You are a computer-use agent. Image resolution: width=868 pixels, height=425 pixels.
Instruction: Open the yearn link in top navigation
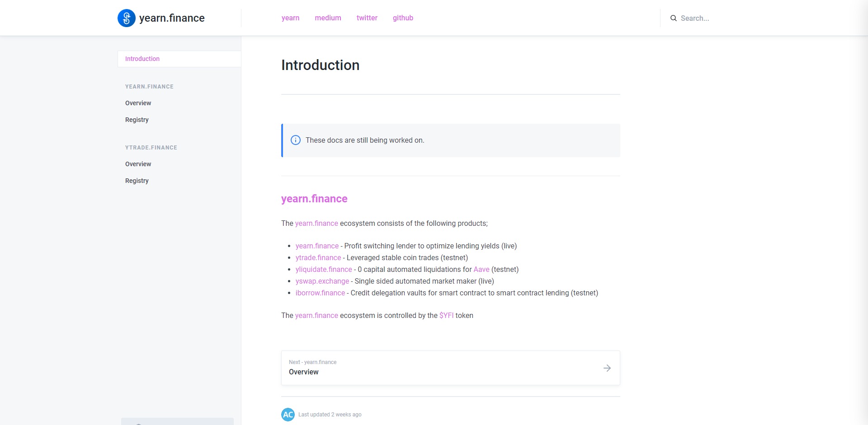[x=290, y=18]
